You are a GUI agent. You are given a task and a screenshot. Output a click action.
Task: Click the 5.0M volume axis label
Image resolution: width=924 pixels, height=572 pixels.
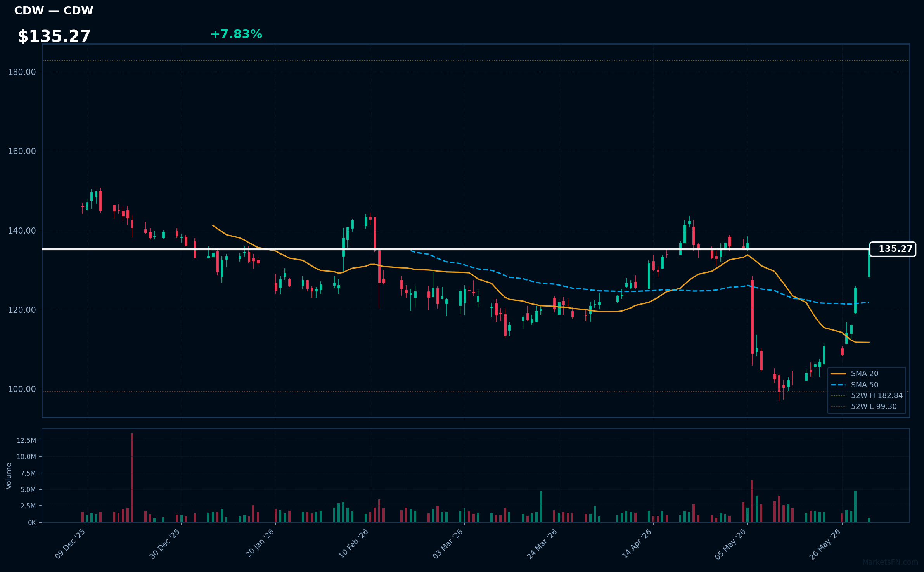point(28,490)
